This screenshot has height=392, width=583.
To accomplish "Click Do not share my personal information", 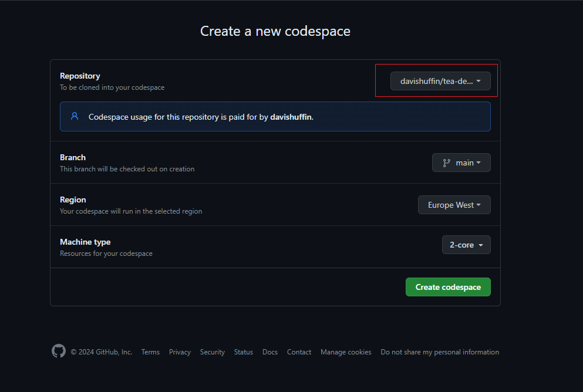I will (440, 352).
